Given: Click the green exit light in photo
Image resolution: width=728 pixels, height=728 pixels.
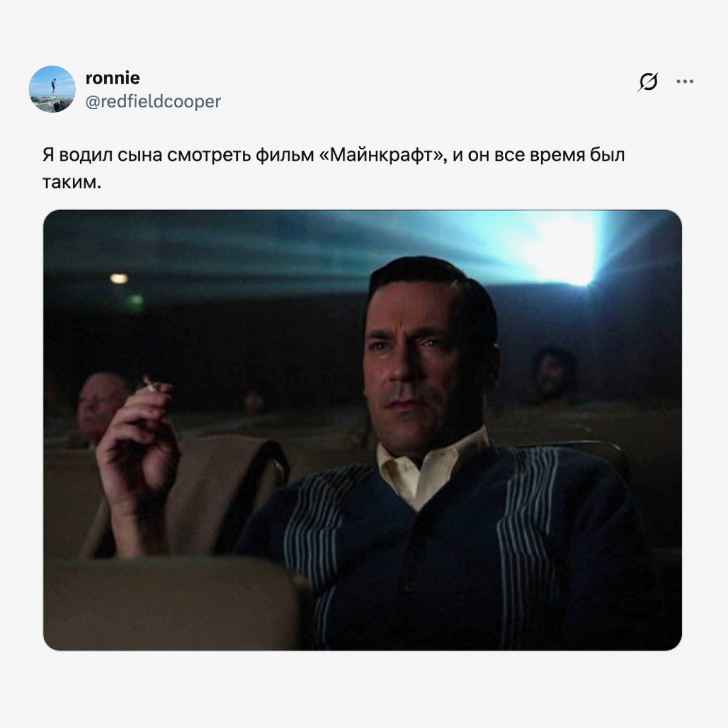Looking at the screenshot, I should [x=136, y=301].
